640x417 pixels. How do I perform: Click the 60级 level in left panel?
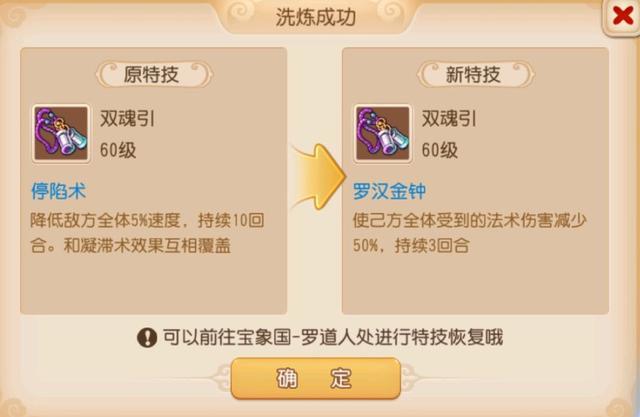coord(118,150)
